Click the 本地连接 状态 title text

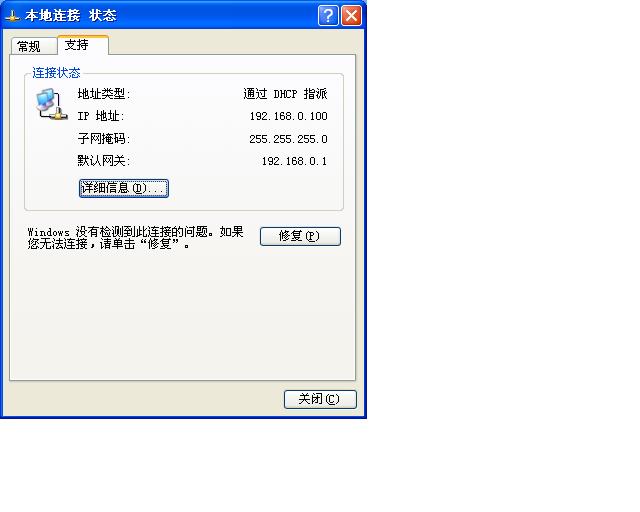[71, 16]
